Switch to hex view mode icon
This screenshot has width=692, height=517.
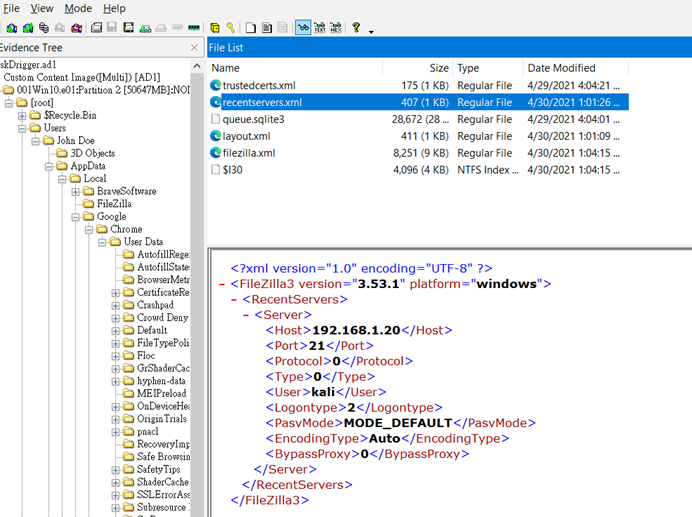tap(336, 28)
